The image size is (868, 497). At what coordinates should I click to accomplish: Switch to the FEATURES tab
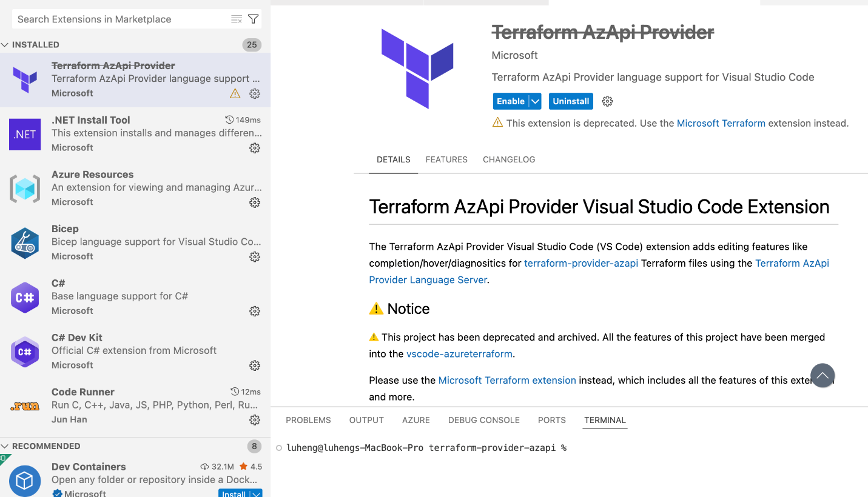(446, 159)
